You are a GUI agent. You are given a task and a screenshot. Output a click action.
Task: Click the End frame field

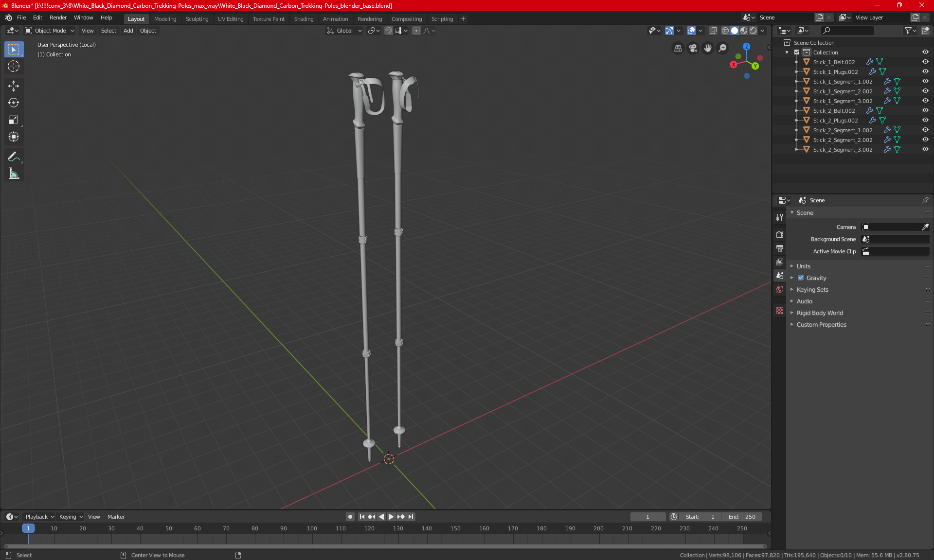[x=742, y=517]
